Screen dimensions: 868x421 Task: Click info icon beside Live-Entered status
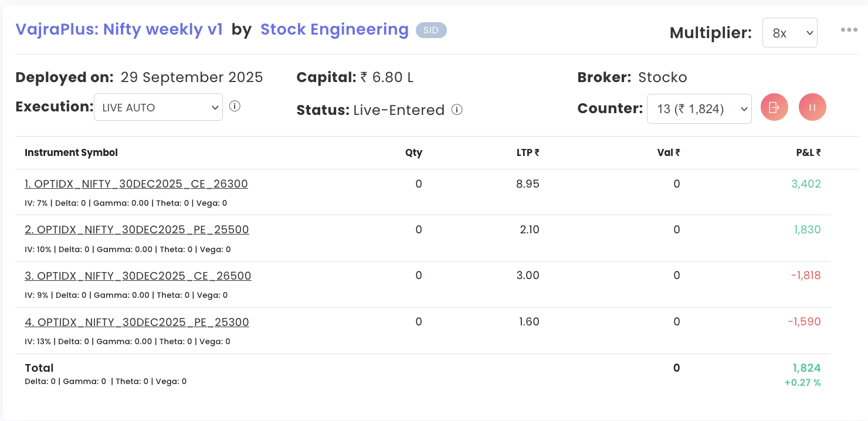click(457, 110)
